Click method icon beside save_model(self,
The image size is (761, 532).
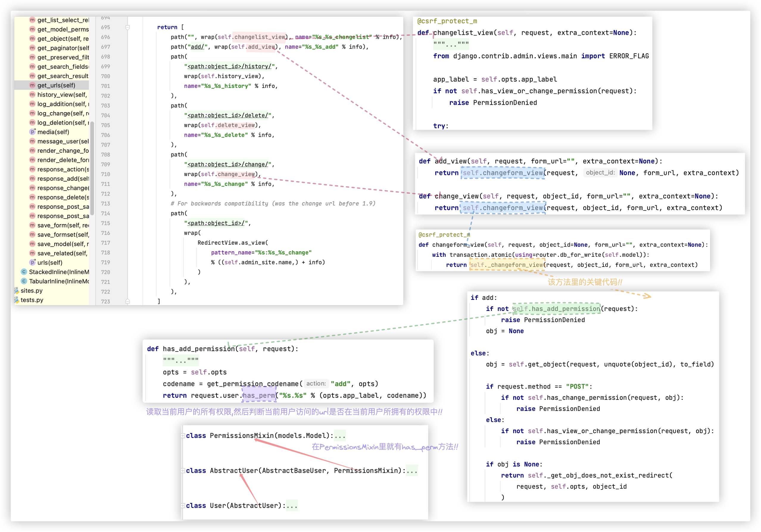coord(32,244)
